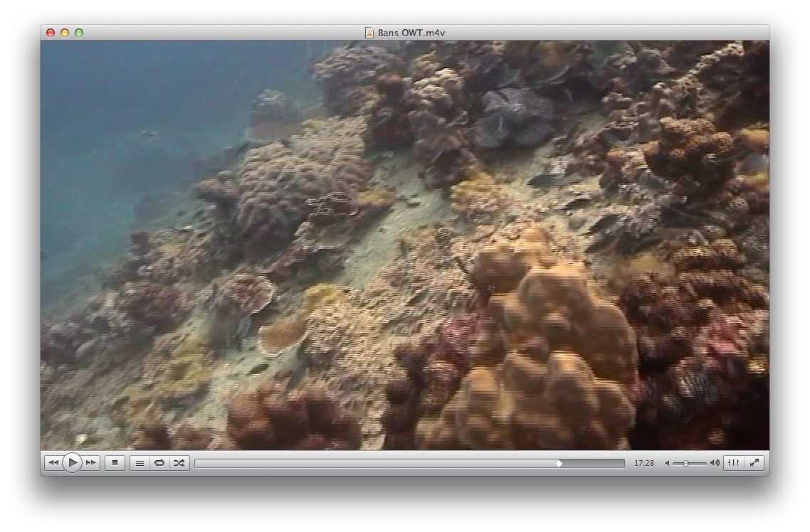
Task: Click the volume slider knob
Action: (x=685, y=464)
